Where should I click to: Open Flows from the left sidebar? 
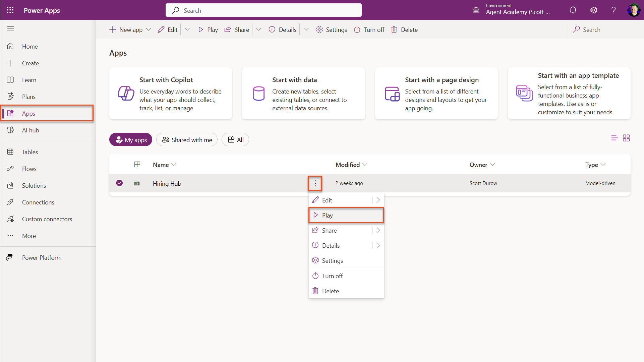(29, 169)
